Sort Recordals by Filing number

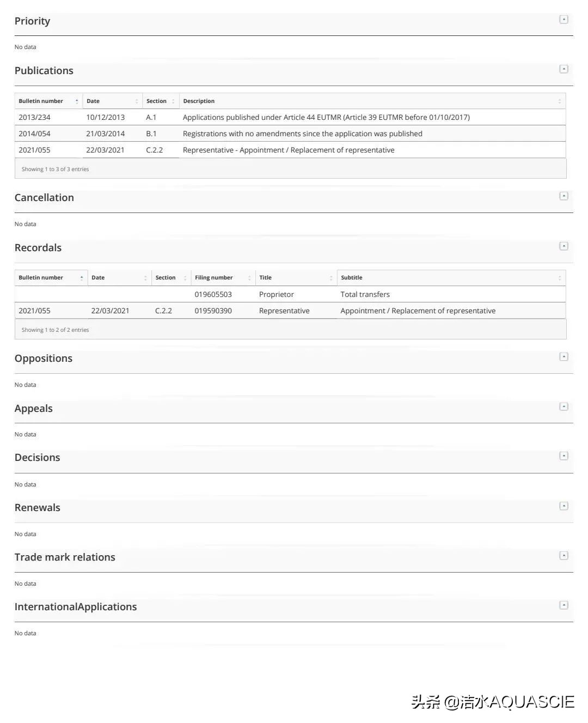(x=223, y=278)
